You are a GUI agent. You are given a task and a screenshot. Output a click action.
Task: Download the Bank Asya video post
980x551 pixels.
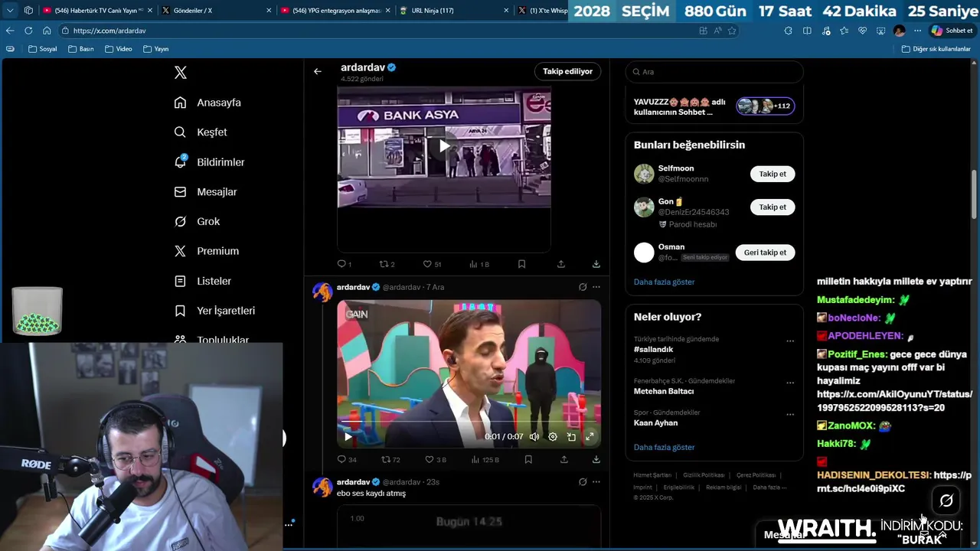point(596,264)
